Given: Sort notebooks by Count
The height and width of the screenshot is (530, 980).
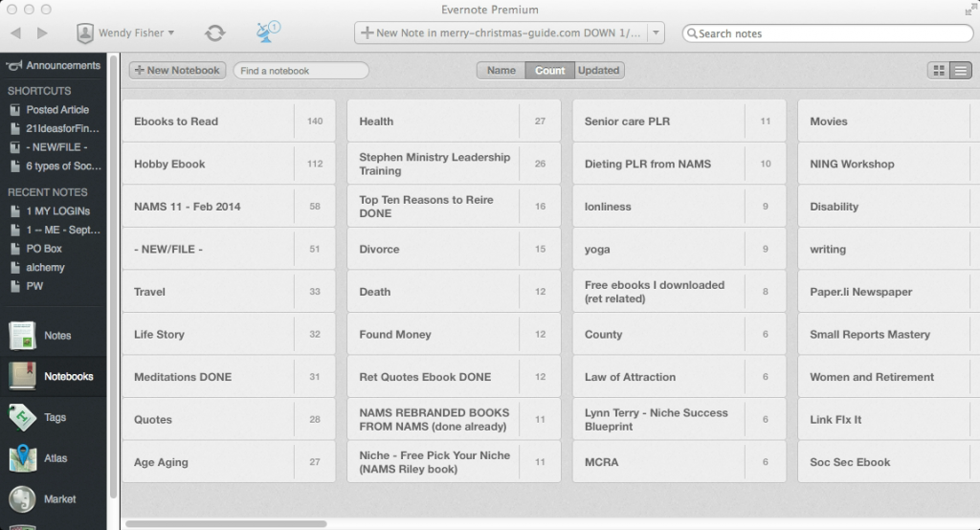Looking at the screenshot, I should click(x=550, y=71).
